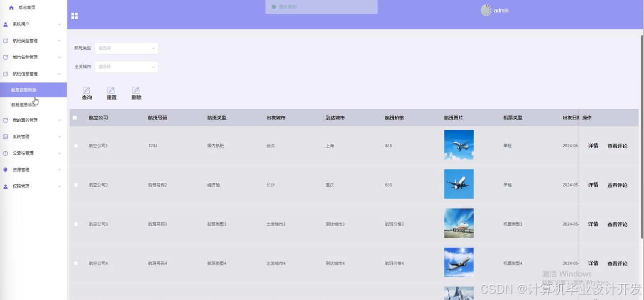Click flight number cell 1234

(153, 146)
